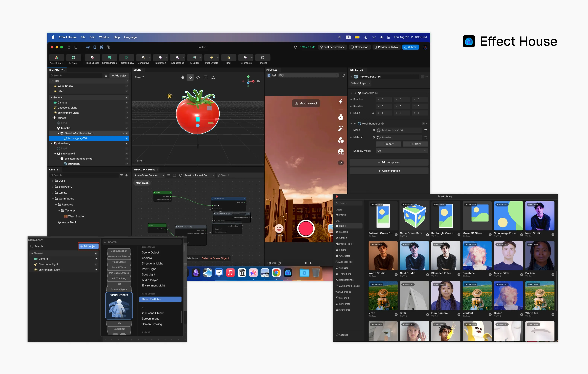
Task: Open the Timeline panel icon
Action: click(263, 58)
